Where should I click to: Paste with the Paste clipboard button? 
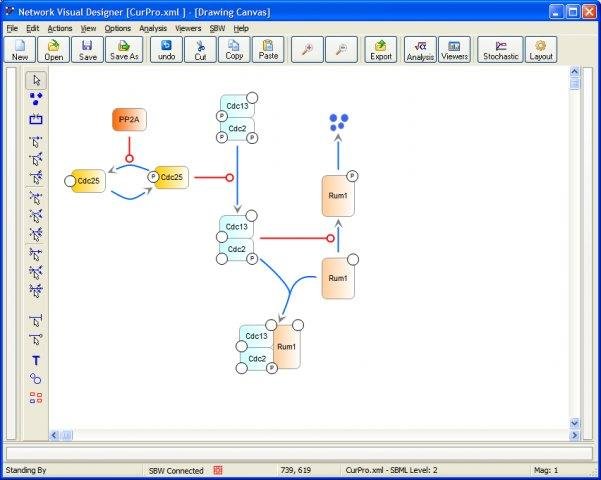pyautogui.click(x=268, y=50)
